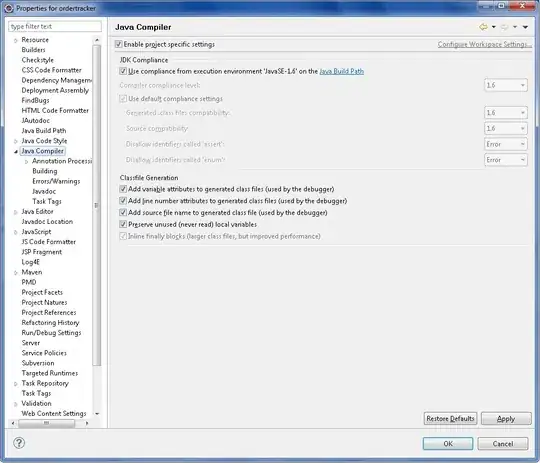
Task: Expand the Java Editor node
Action: click(15, 212)
